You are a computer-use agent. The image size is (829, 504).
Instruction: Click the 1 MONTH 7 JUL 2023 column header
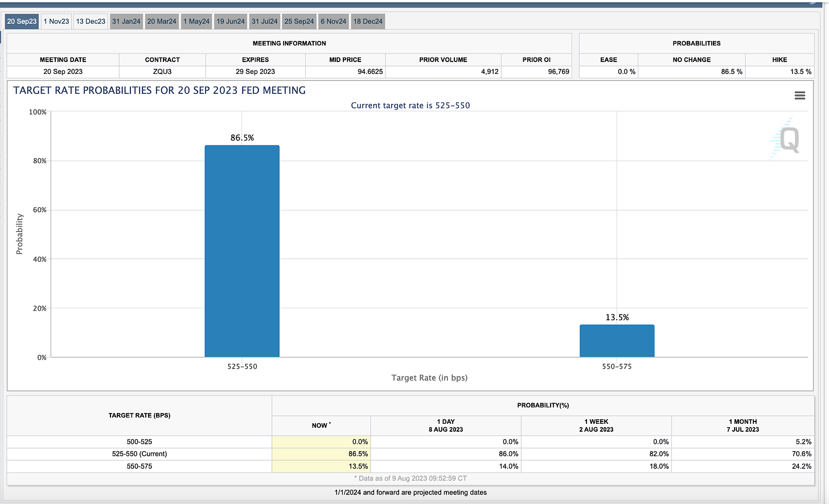[x=742, y=425]
